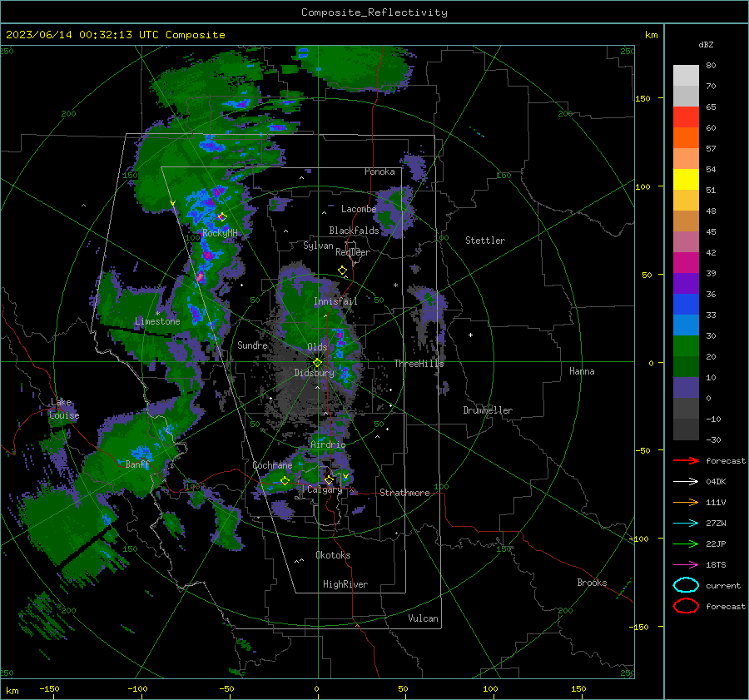Click the Drumheller city label

(x=488, y=410)
